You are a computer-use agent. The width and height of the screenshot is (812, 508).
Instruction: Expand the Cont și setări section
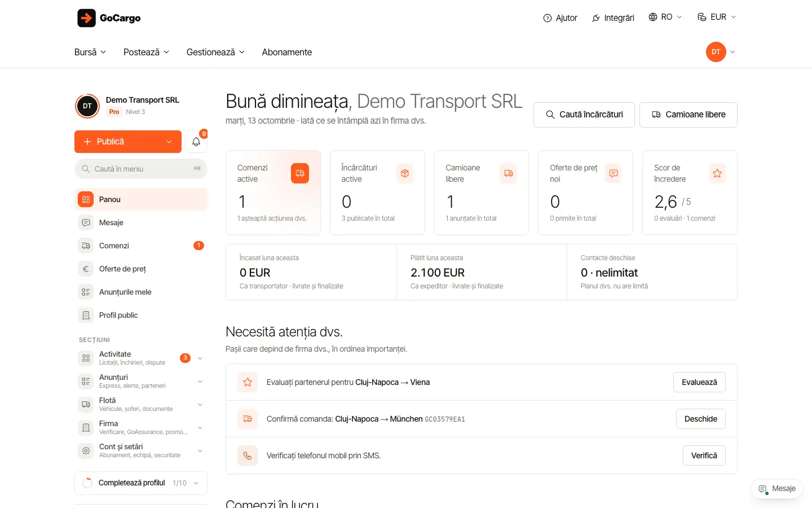pos(200,451)
